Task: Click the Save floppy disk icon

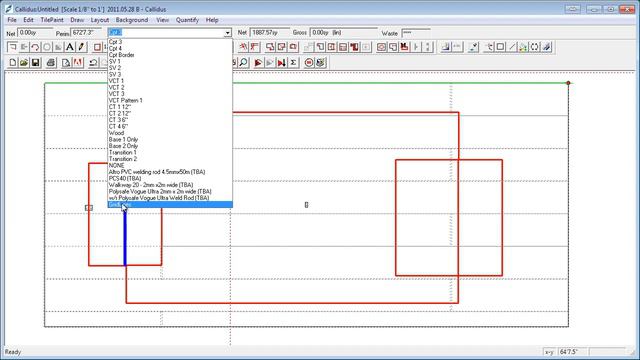Action: [x=36, y=62]
